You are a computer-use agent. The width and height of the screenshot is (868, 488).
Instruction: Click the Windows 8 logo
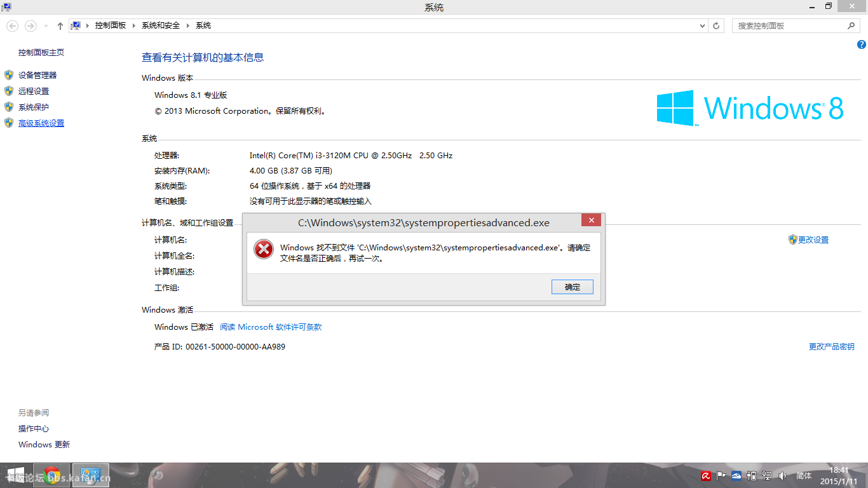pyautogui.click(x=750, y=108)
